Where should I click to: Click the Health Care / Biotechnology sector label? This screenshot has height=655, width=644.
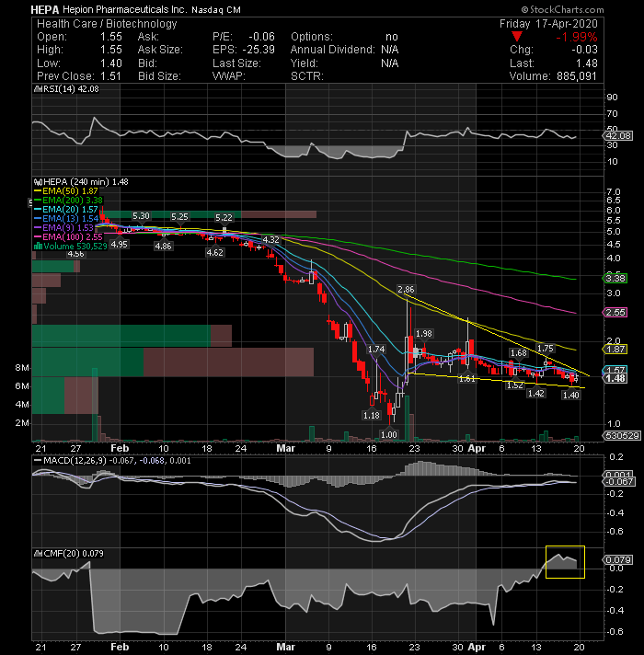(x=107, y=24)
